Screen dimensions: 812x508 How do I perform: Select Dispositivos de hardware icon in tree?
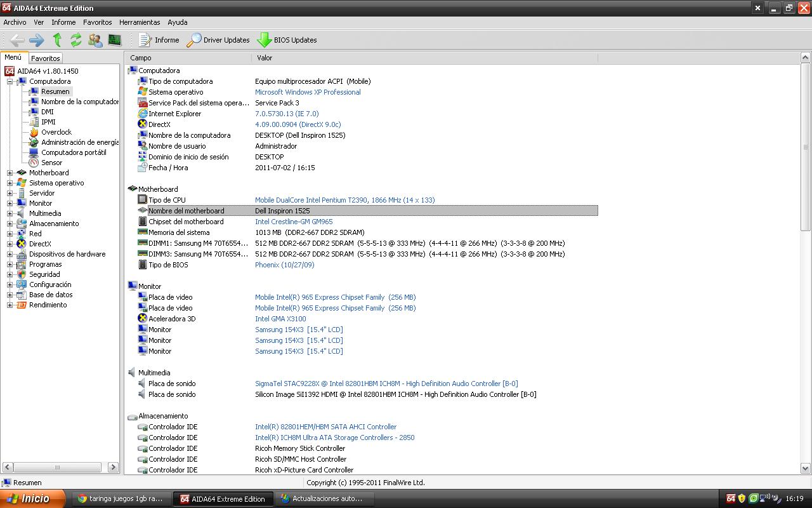[22, 254]
